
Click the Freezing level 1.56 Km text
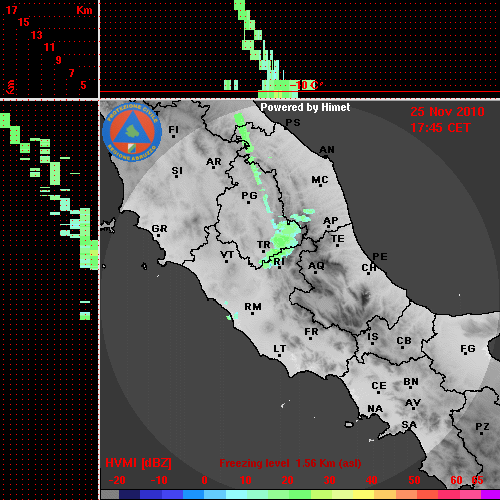point(290,463)
